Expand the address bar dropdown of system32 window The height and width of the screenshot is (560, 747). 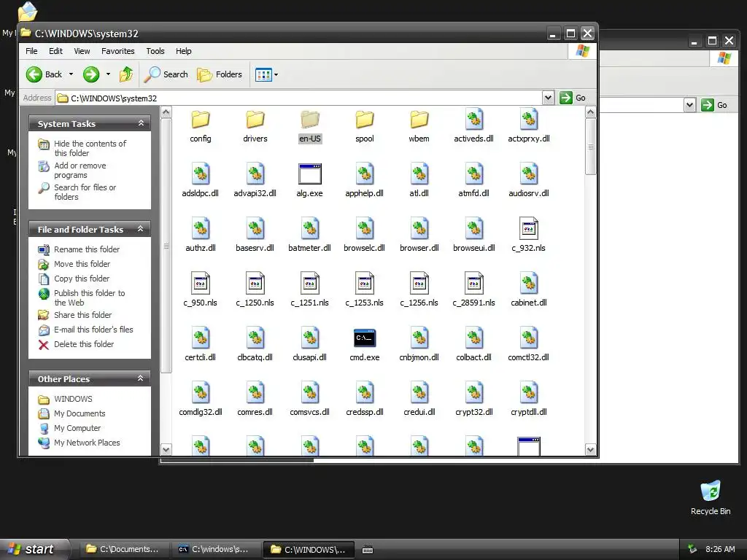tap(548, 98)
